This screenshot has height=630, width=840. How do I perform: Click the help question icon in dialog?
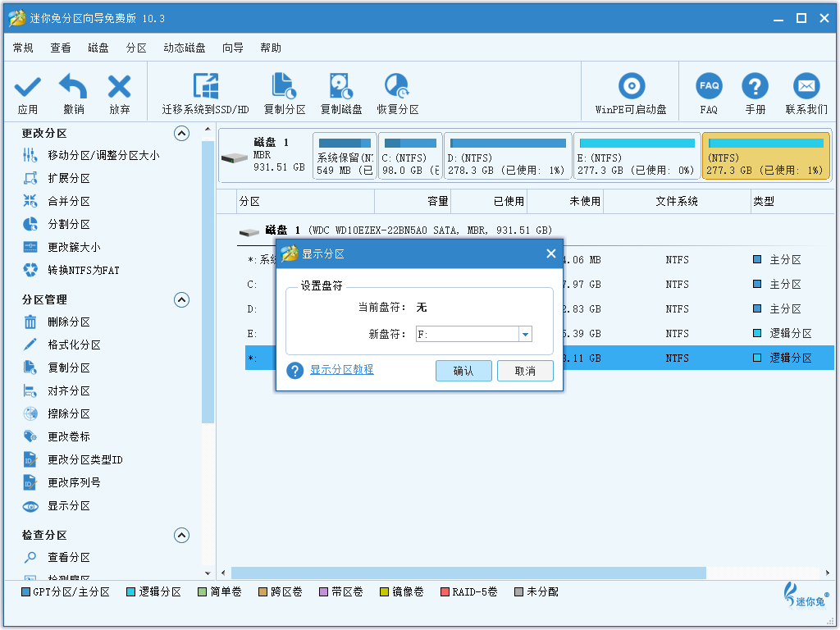tap(294, 370)
